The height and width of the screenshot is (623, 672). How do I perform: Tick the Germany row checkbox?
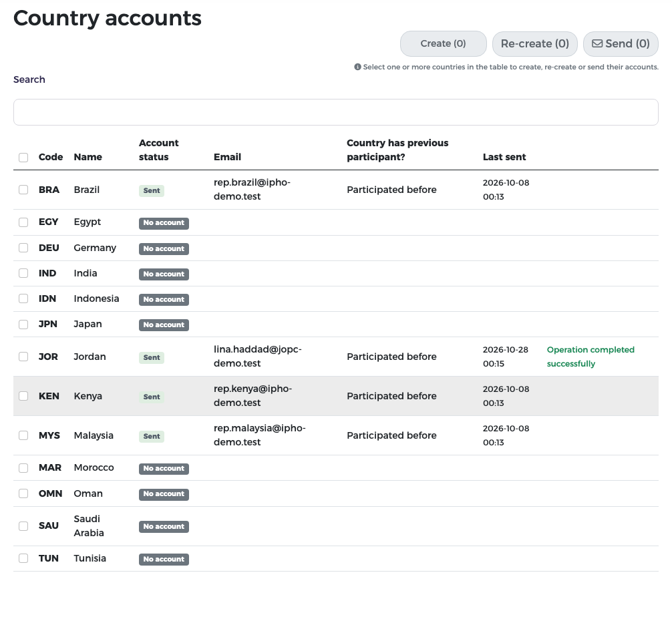pyautogui.click(x=23, y=248)
